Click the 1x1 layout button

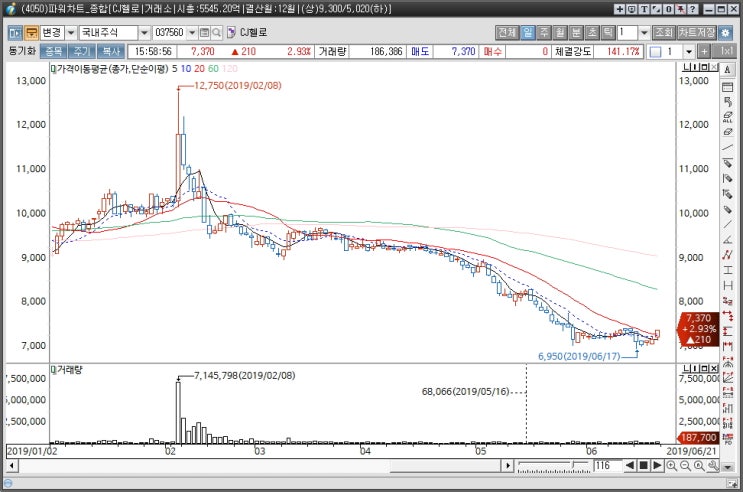pyautogui.click(x=726, y=51)
